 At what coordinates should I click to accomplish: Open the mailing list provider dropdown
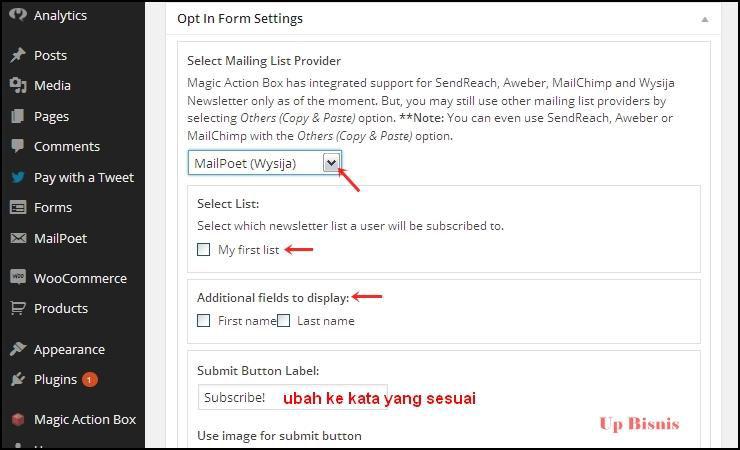click(x=265, y=163)
